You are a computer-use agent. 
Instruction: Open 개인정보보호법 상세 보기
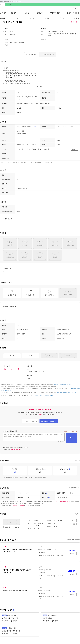[30, 421]
